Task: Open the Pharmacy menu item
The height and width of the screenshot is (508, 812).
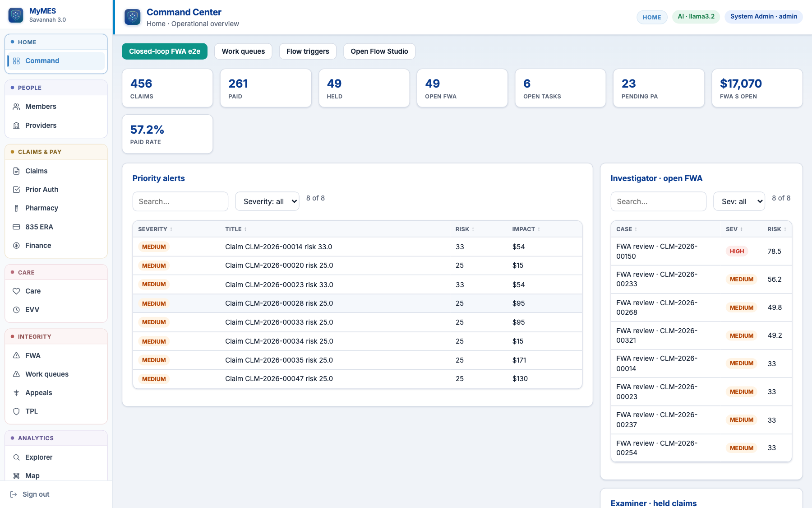Action: [56, 208]
